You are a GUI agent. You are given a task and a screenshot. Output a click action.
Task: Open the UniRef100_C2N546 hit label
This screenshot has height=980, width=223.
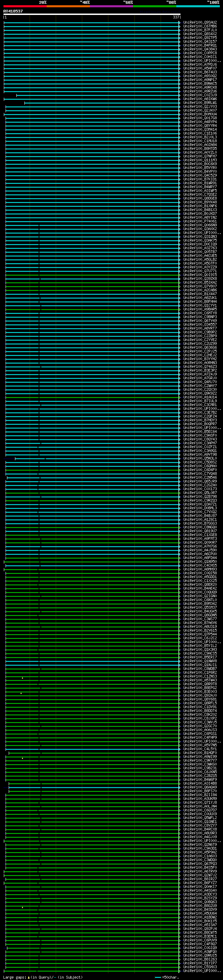point(200,477)
